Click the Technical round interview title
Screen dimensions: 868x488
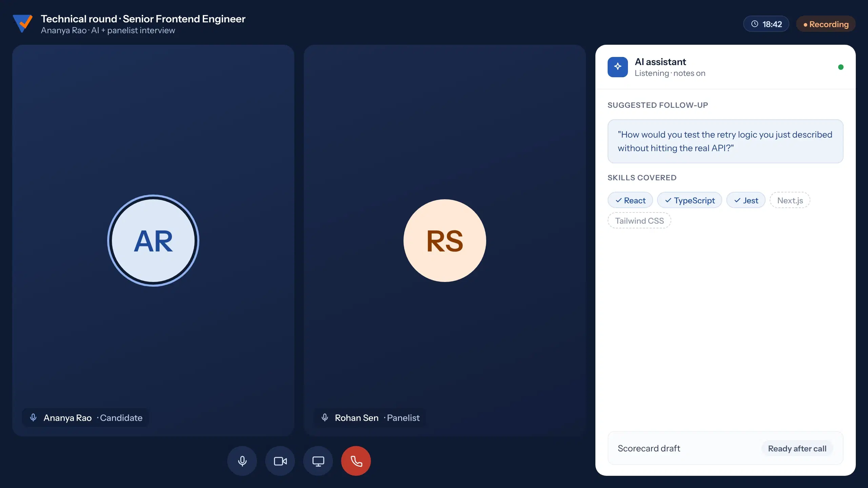pyautogui.click(x=143, y=19)
